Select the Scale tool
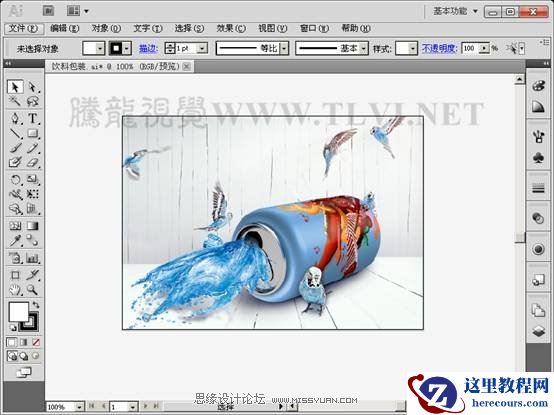Image resolution: width=554 pixels, height=415 pixels. [32, 179]
